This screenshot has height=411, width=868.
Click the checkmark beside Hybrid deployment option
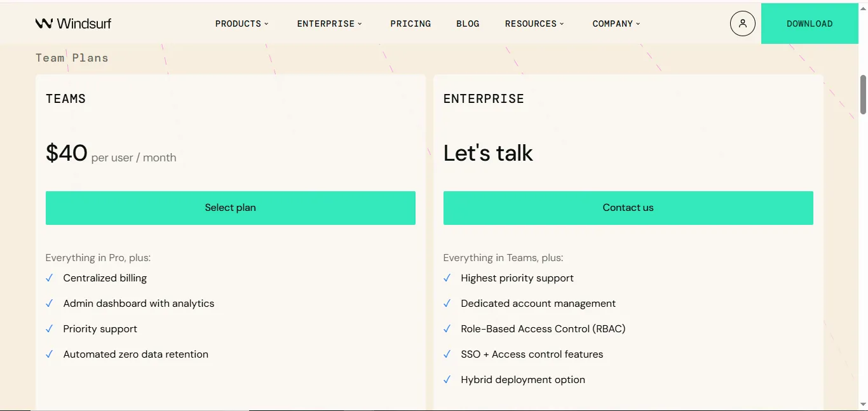point(447,380)
